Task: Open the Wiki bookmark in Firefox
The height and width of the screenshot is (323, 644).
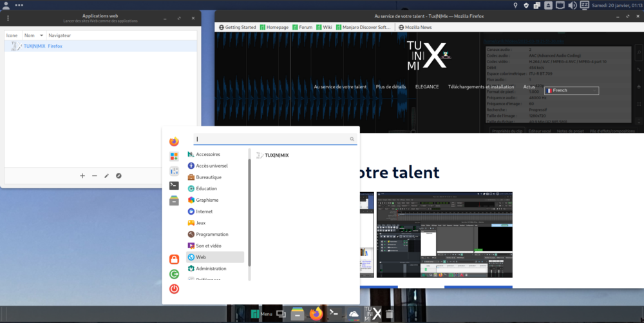Action: [324, 27]
